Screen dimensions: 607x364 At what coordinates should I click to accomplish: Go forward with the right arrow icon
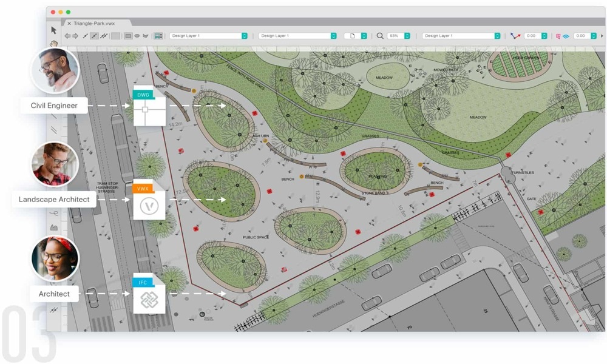[75, 36]
